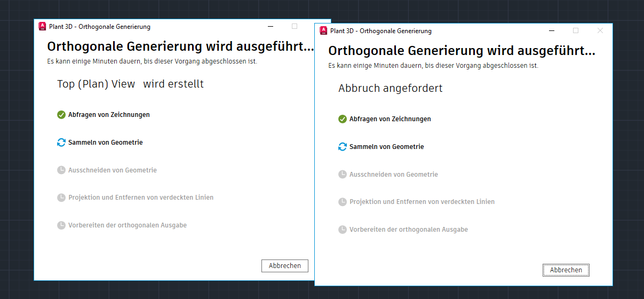Click the Vorbereiten clock icon in the "Abbruch angefordert" dialog
Screen dimensions: 644x299
pyautogui.click(x=343, y=230)
